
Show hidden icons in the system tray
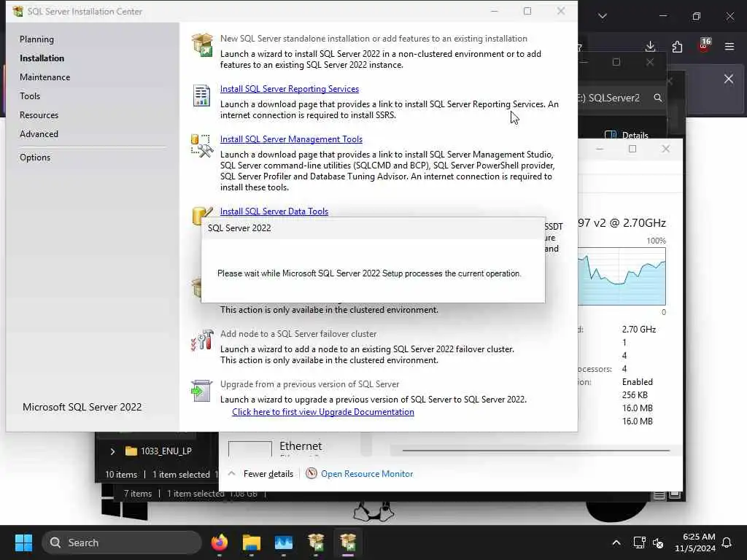(x=616, y=542)
